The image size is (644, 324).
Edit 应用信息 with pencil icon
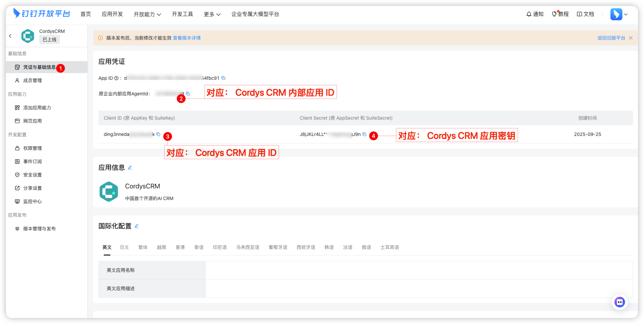[x=130, y=167]
